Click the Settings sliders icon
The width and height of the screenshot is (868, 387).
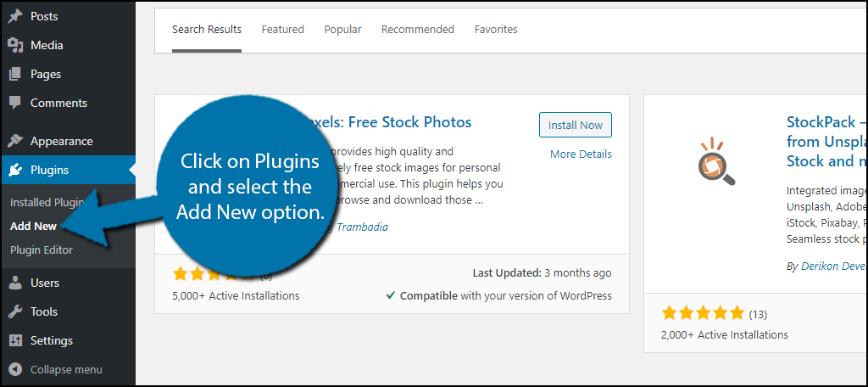pos(15,340)
